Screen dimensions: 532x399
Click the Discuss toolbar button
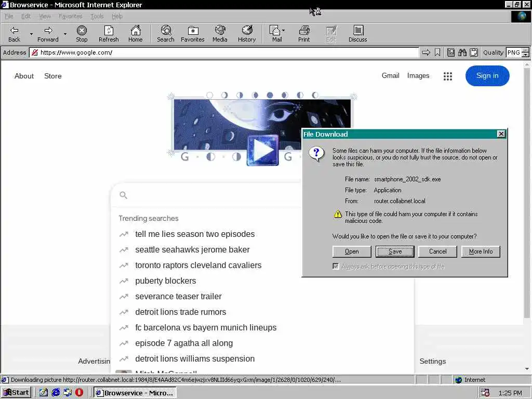[357, 34]
